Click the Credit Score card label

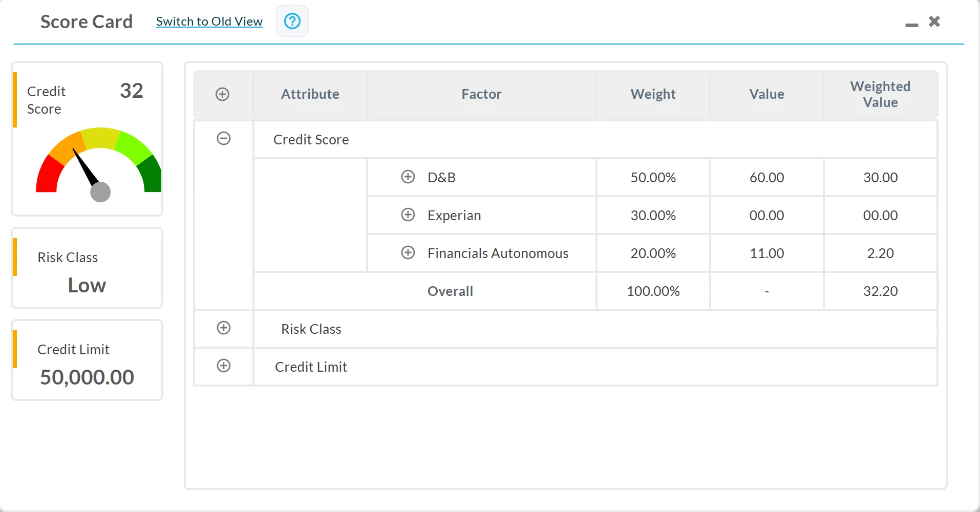click(46, 100)
